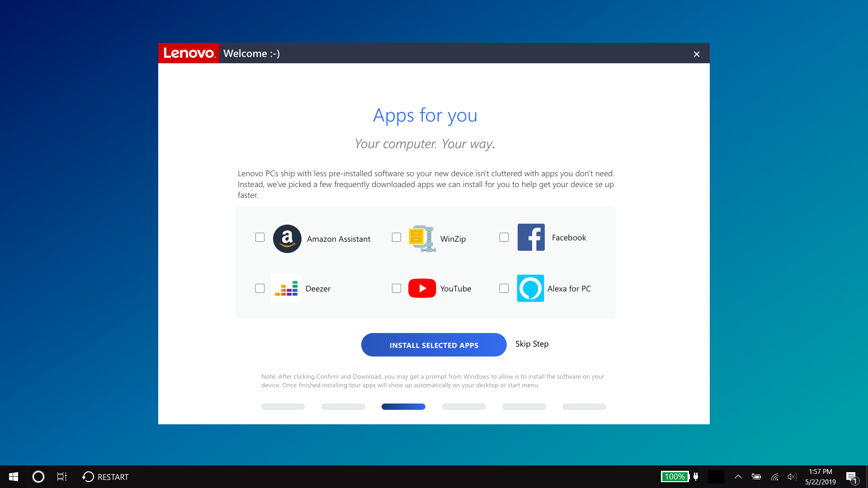Expand hidden system tray icons arrow
Image resolution: width=868 pixels, height=488 pixels.
738,477
